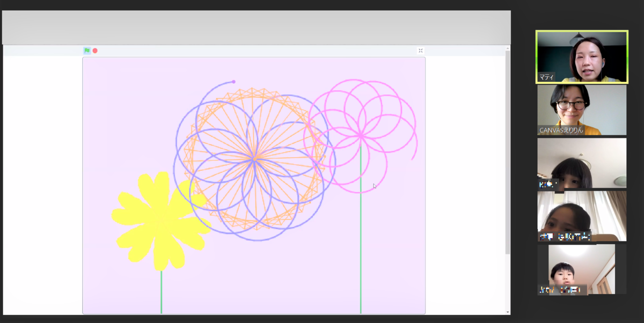Viewport: 644px width, 323px height.
Task: Click the center of the pink flower
Action: click(361, 136)
